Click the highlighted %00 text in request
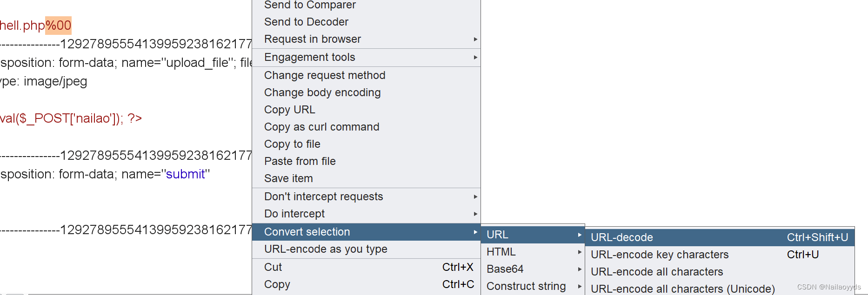 coord(58,25)
